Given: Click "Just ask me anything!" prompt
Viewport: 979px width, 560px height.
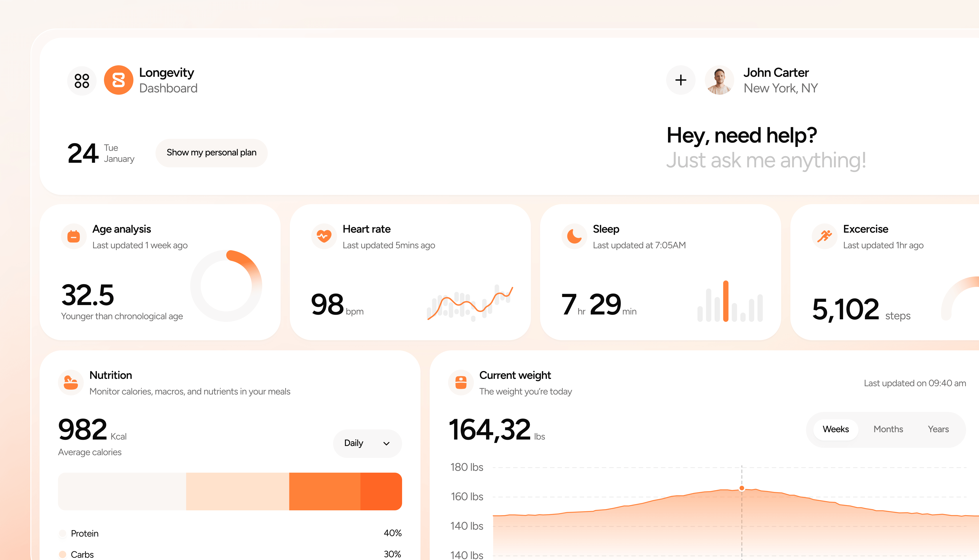Looking at the screenshot, I should pyautogui.click(x=766, y=160).
